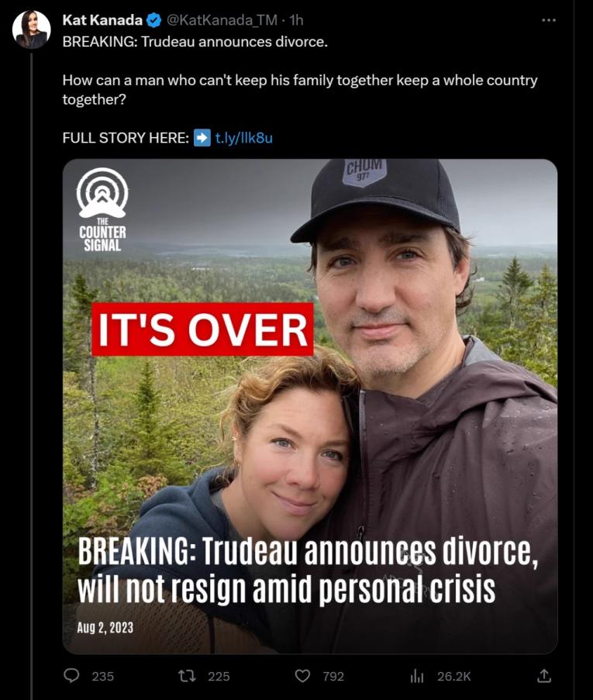Open the attached Counter Signal image
Image resolution: width=593 pixels, height=700 pixels.
[310, 406]
